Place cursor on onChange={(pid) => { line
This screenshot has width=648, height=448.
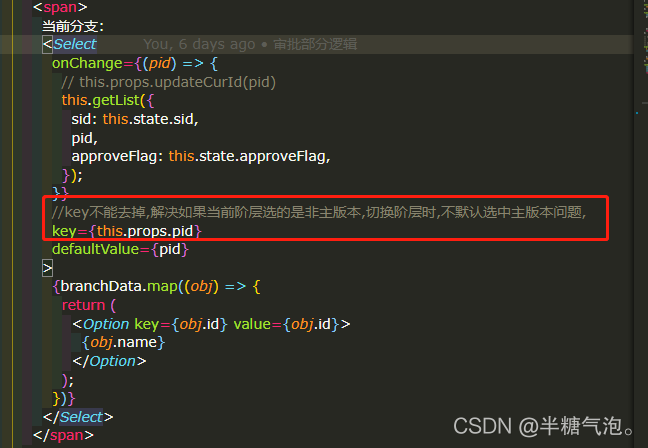pyautogui.click(x=134, y=63)
